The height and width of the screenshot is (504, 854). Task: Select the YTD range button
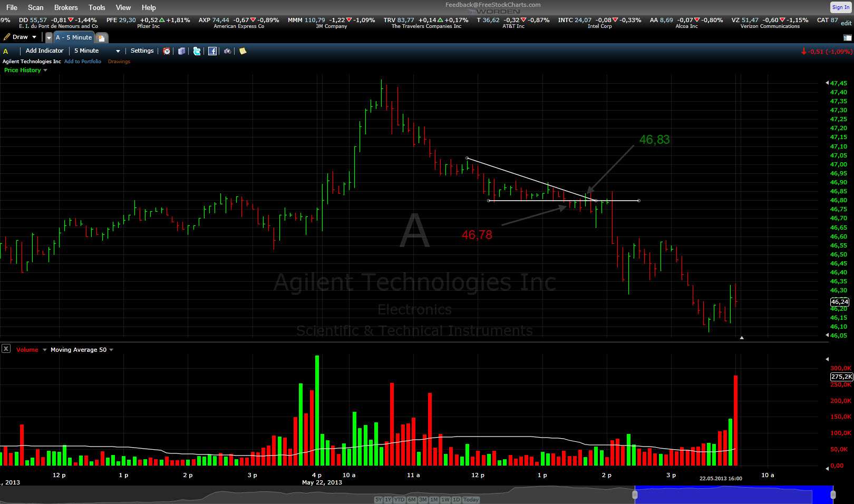400,500
